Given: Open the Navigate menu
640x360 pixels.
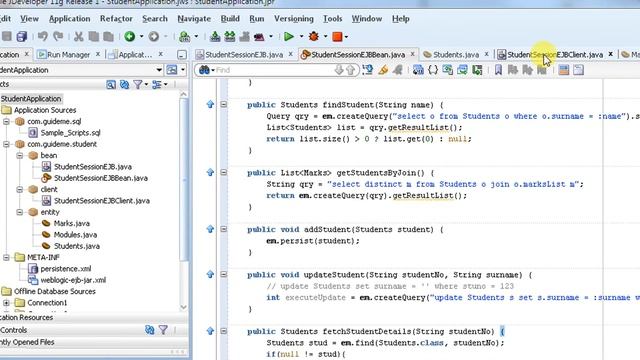Looking at the screenshot, I should [x=194, y=19].
